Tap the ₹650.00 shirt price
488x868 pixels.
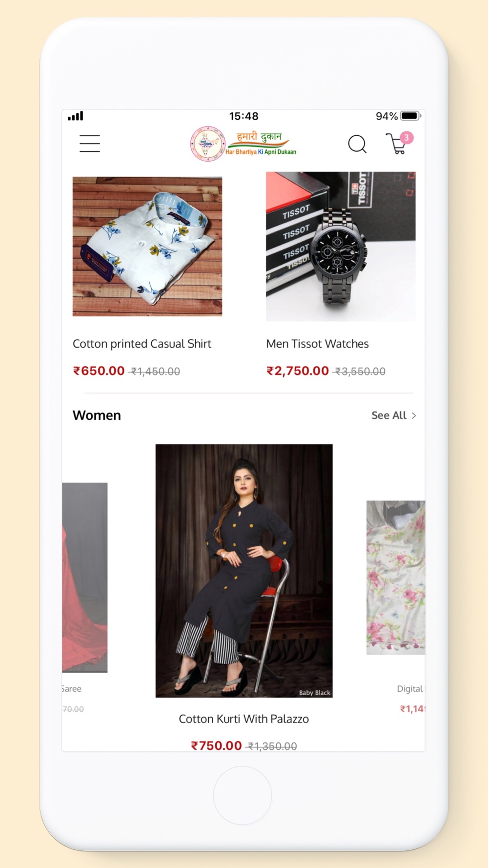point(99,371)
